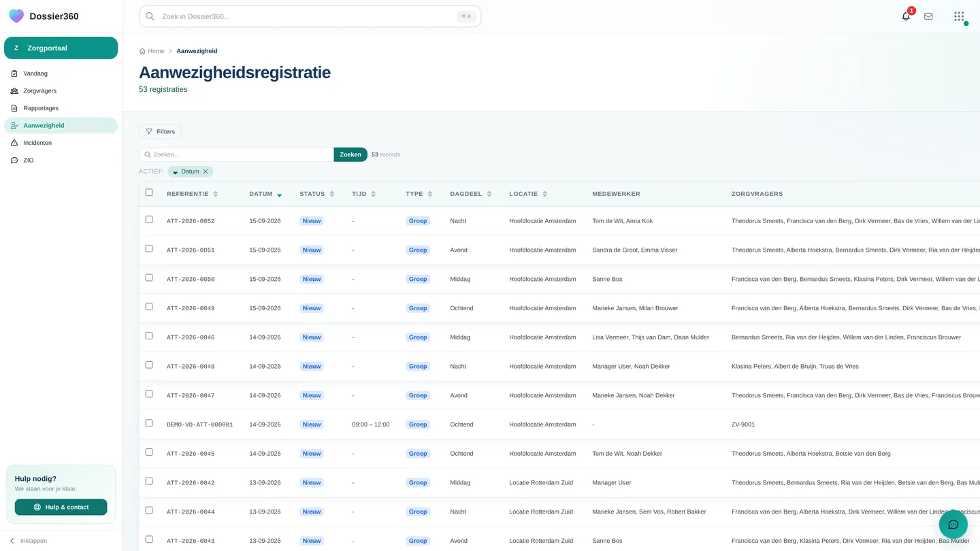Open Zorgvragers in the sidebar
Screen dimensions: 980x551
(x=61, y=90)
